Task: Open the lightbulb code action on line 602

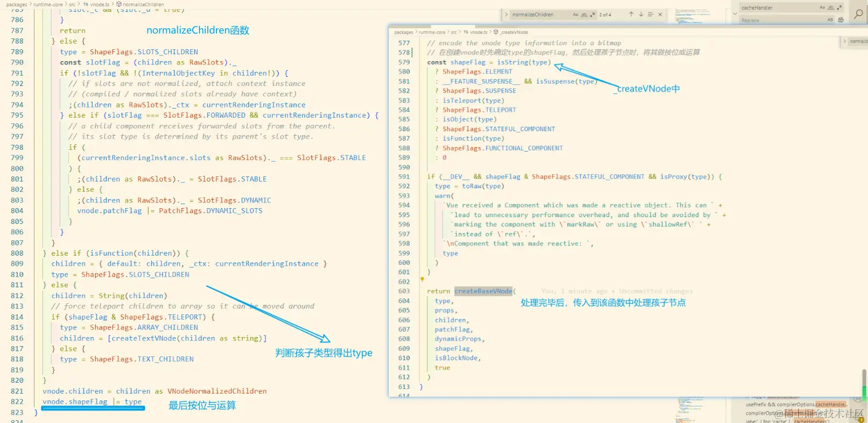Action: pos(422,279)
